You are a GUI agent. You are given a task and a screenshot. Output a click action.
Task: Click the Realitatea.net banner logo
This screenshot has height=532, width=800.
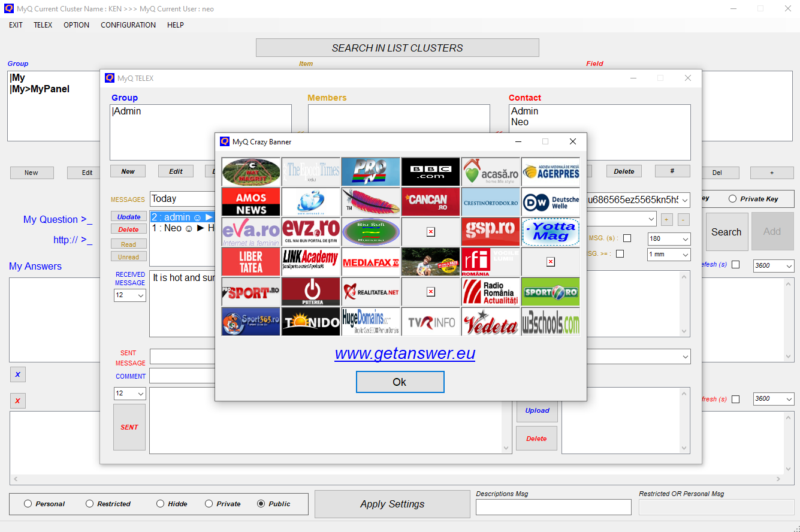pos(371,292)
